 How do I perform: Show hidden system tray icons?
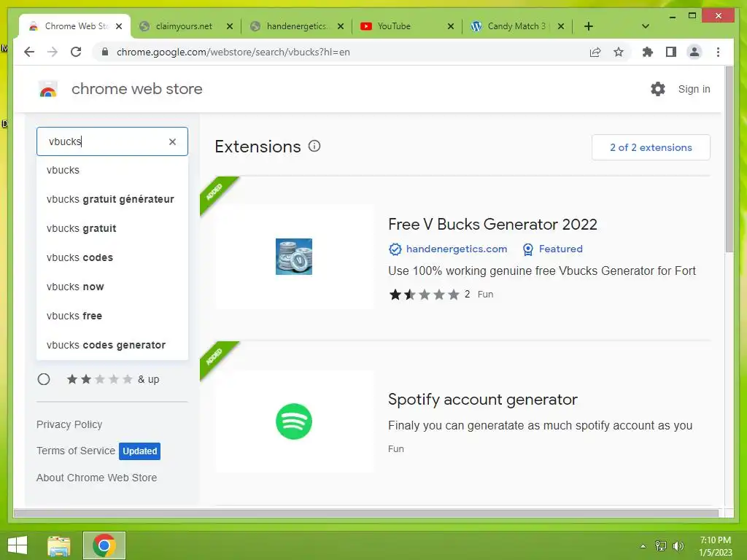pyautogui.click(x=643, y=546)
